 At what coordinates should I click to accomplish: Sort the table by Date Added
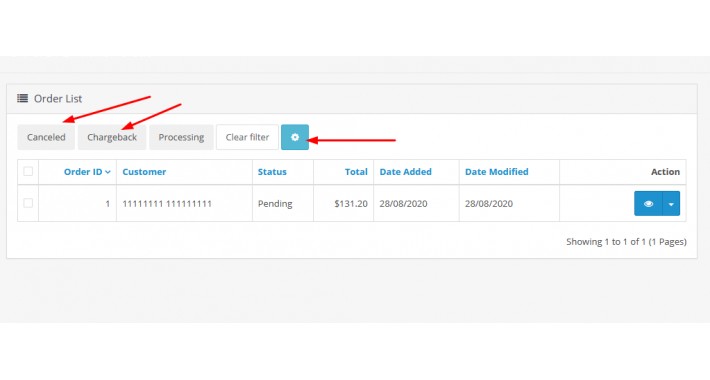405,172
